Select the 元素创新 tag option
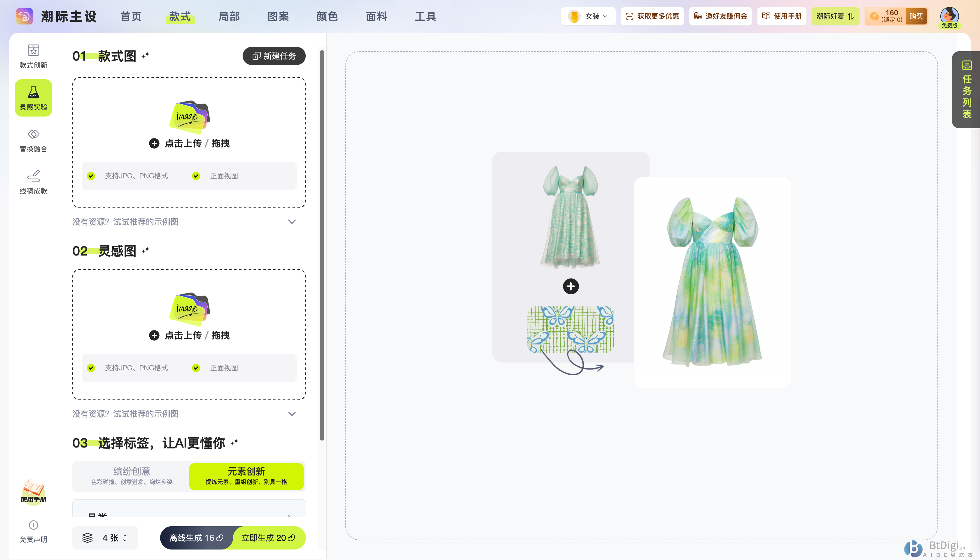 (x=246, y=476)
